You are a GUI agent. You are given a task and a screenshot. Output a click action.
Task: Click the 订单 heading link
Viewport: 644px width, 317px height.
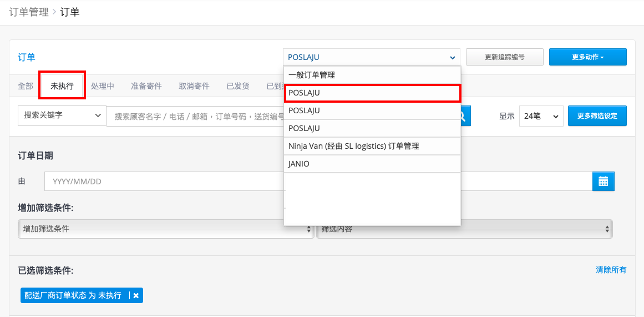27,57
